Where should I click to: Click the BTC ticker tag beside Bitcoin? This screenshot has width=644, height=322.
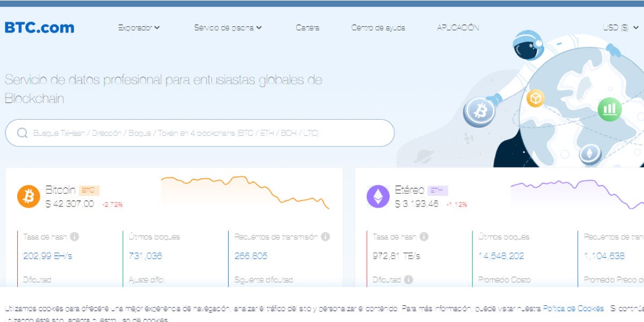[x=89, y=191]
